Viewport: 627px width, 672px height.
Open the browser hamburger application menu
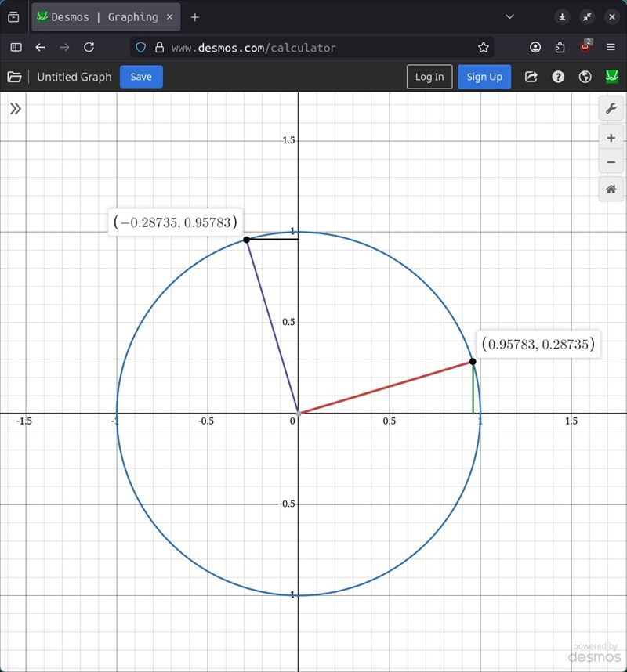[x=611, y=47]
